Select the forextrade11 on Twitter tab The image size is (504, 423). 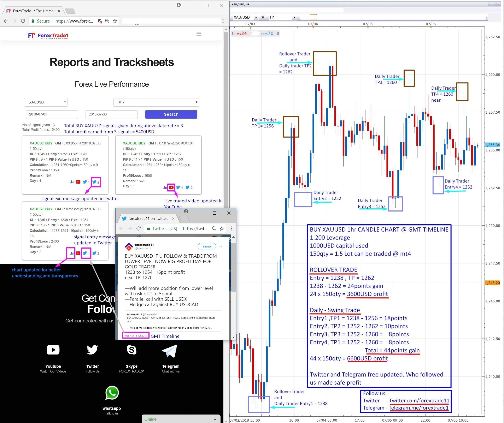coord(148,219)
